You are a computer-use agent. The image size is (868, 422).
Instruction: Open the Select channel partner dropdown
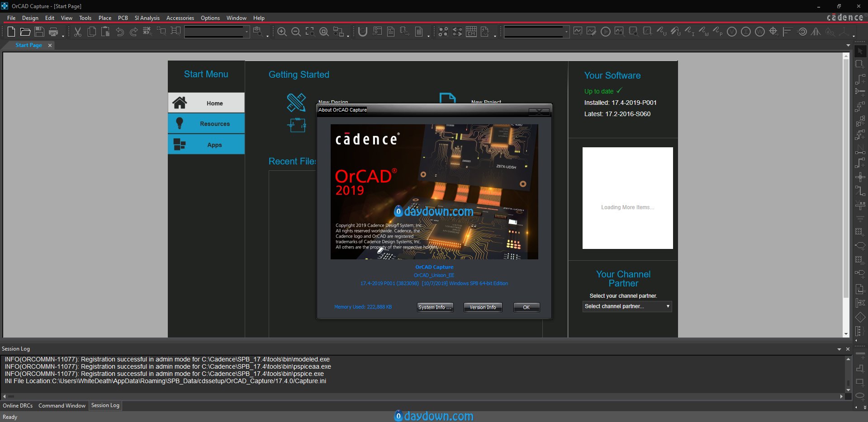627,306
